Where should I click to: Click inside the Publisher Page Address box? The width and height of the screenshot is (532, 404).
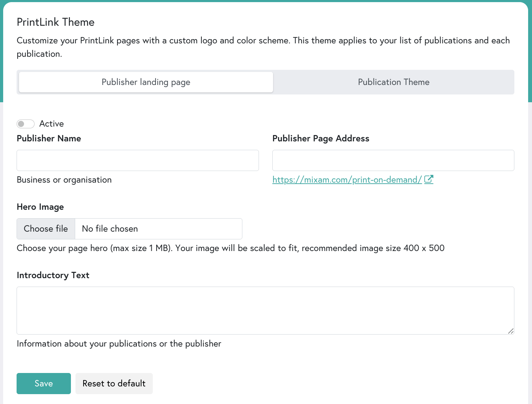(393, 160)
